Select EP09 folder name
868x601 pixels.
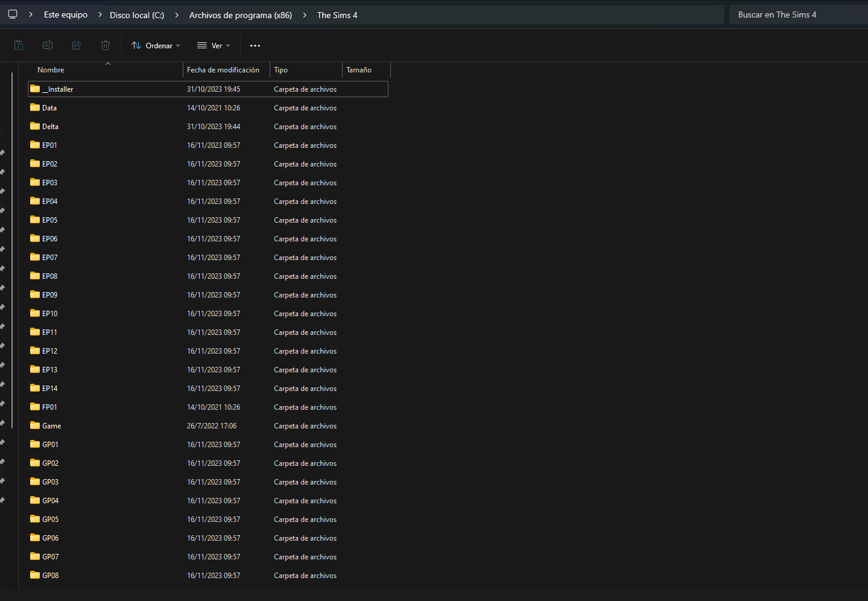(x=50, y=295)
